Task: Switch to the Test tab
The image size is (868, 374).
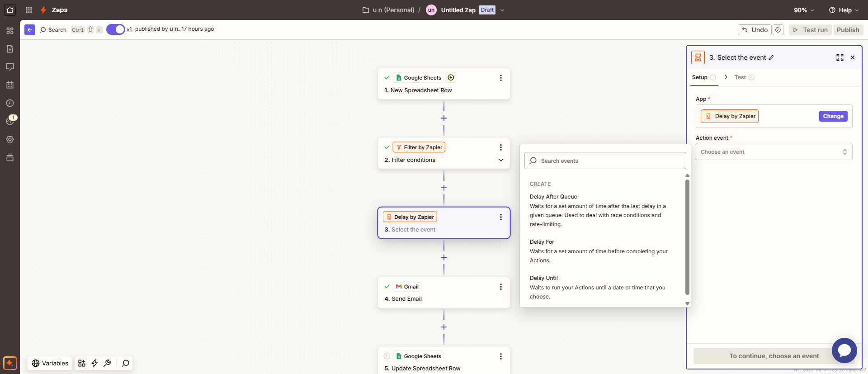Action: [744, 77]
